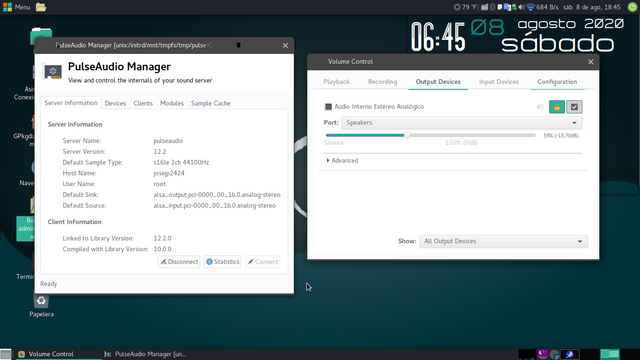Click the workspace switcher in bottom panel

pos(610,353)
